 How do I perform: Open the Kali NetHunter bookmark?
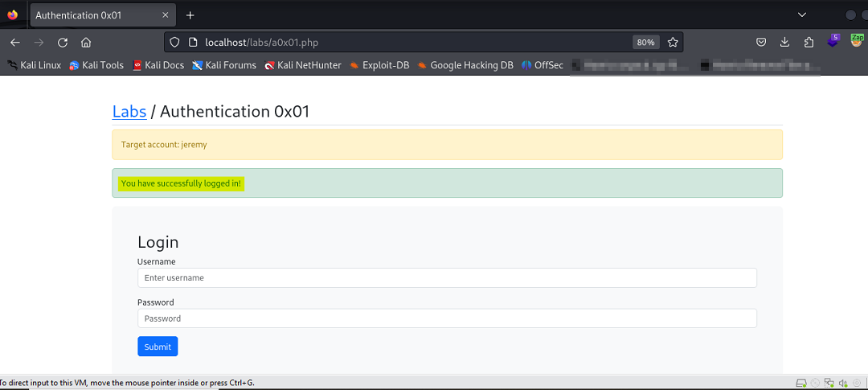click(x=303, y=65)
